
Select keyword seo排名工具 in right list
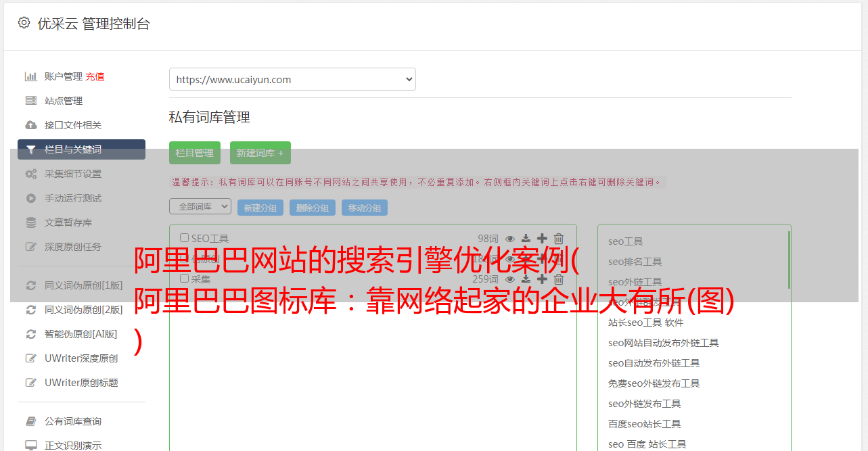pyautogui.click(x=635, y=262)
